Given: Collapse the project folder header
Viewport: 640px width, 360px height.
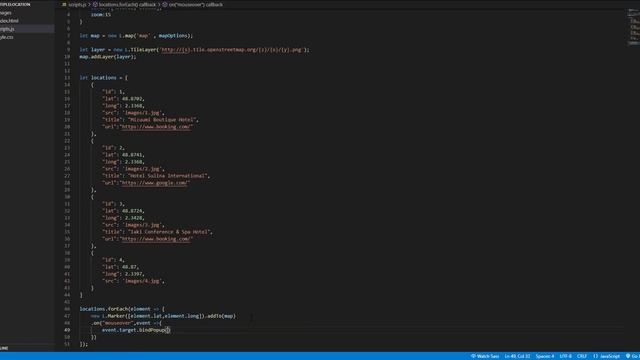Looking at the screenshot, I should tap(15, 4).
